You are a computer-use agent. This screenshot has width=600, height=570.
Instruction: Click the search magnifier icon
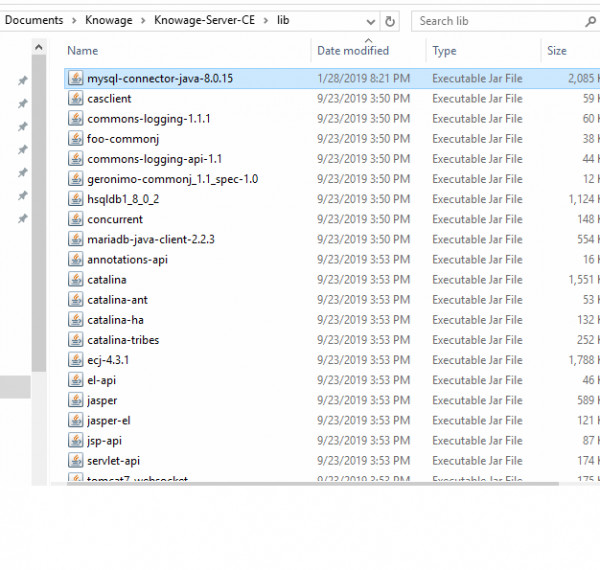click(x=590, y=21)
